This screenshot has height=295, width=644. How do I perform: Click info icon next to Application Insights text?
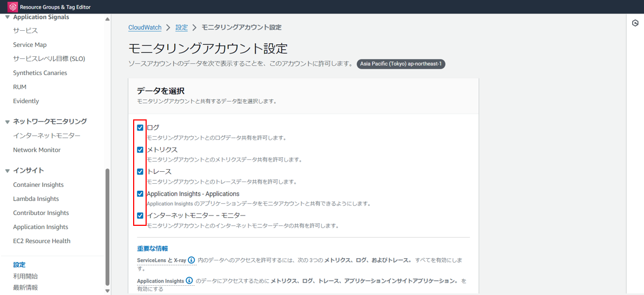(189, 280)
